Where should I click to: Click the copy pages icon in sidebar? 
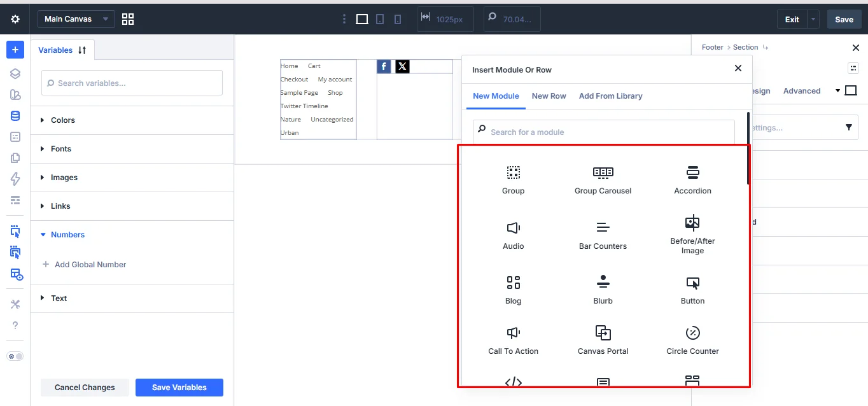pos(15,158)
